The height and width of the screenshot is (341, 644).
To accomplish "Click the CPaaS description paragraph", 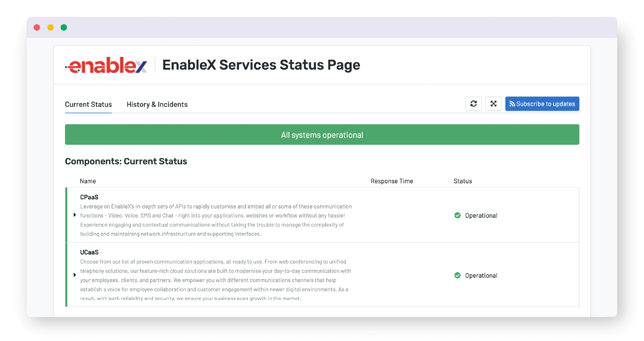I will (x=216, y=220).
